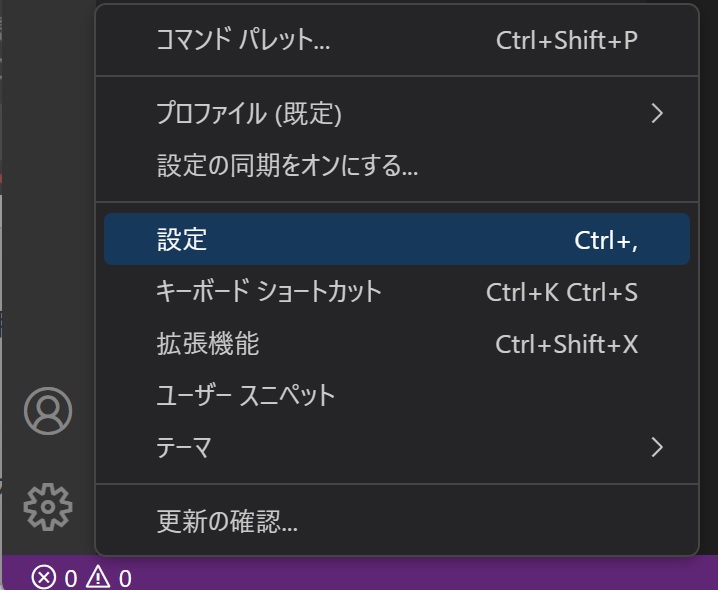Screen dimensions: 718x590
Task: Select 設定の同期をオンにする... to enable sync
Action: (x=397, y=165)
